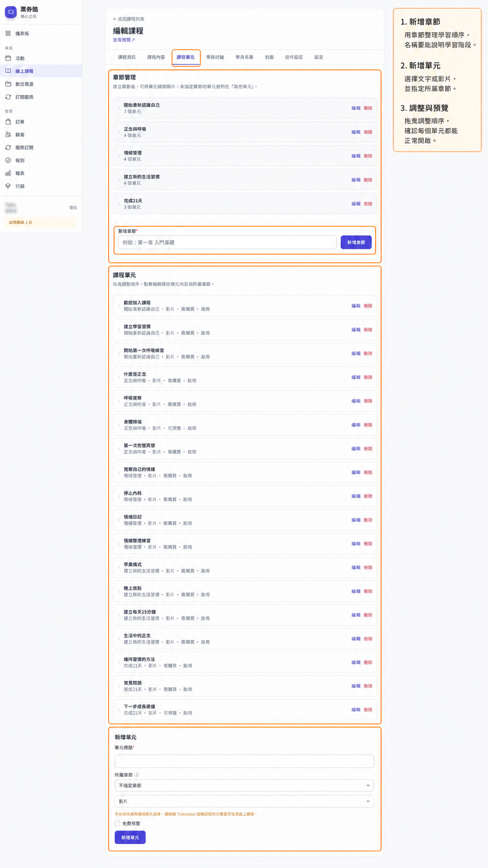Click the info icon beside 所屬章節
488x868 pixels.
137,775
